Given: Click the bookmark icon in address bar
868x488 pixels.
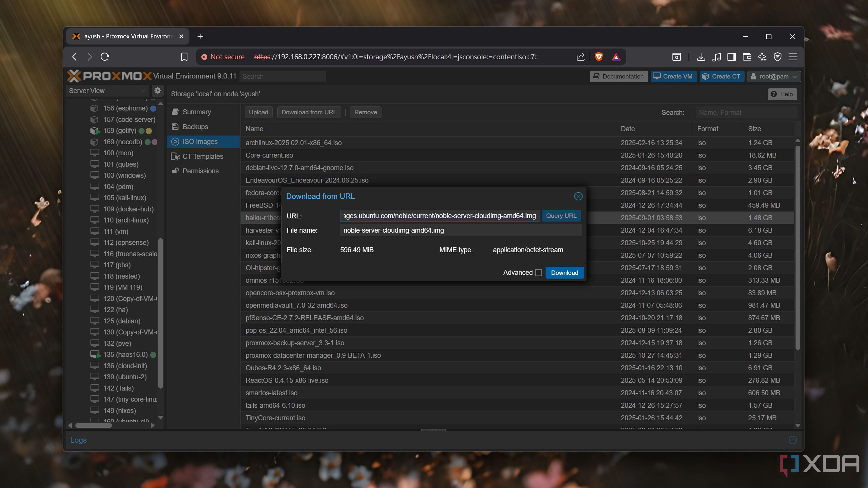Looking at the screenshot, I should tap(184, 56).
